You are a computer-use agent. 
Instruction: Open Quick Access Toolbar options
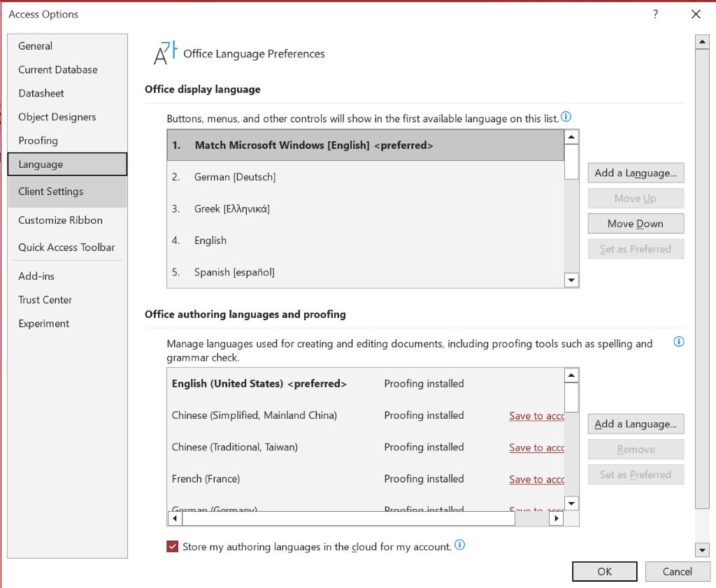[x=68, y=248]
